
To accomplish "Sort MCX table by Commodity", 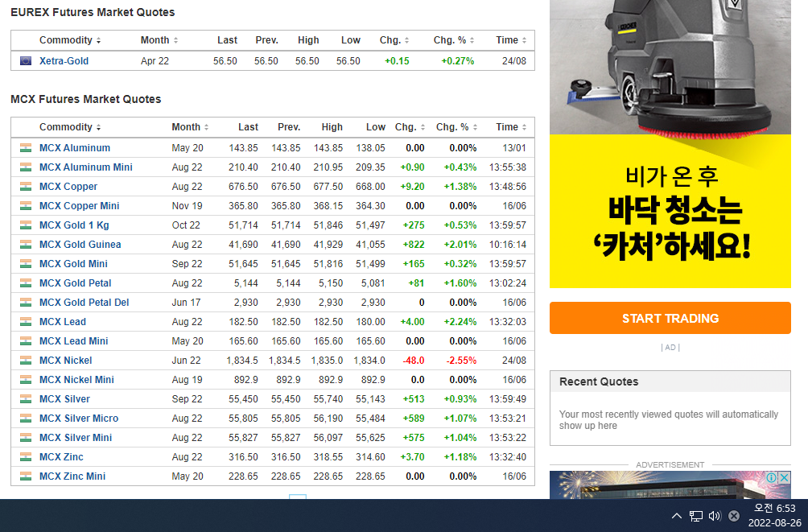I will click(x=70, y=127).
